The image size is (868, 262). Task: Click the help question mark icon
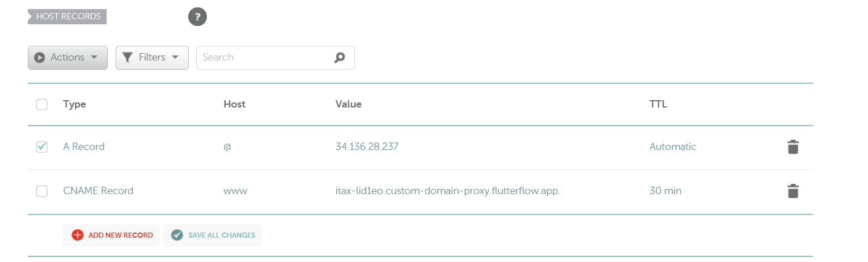[197, 17]
